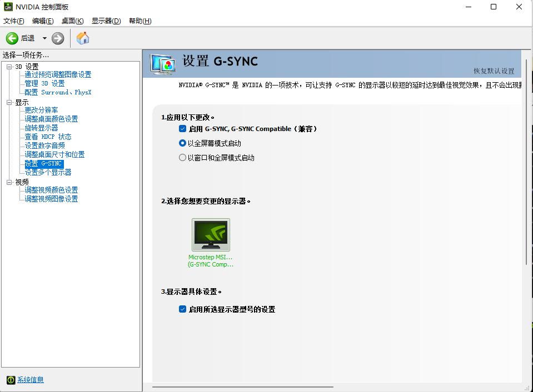Click the 设置 G-SYNC header display icon

tap(161, 62)
